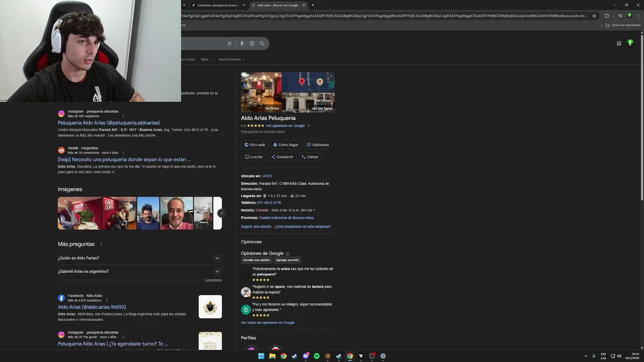Click the 'Compartir' share button
This screenshot has width=644, height=362.
(x=282, y=157)
